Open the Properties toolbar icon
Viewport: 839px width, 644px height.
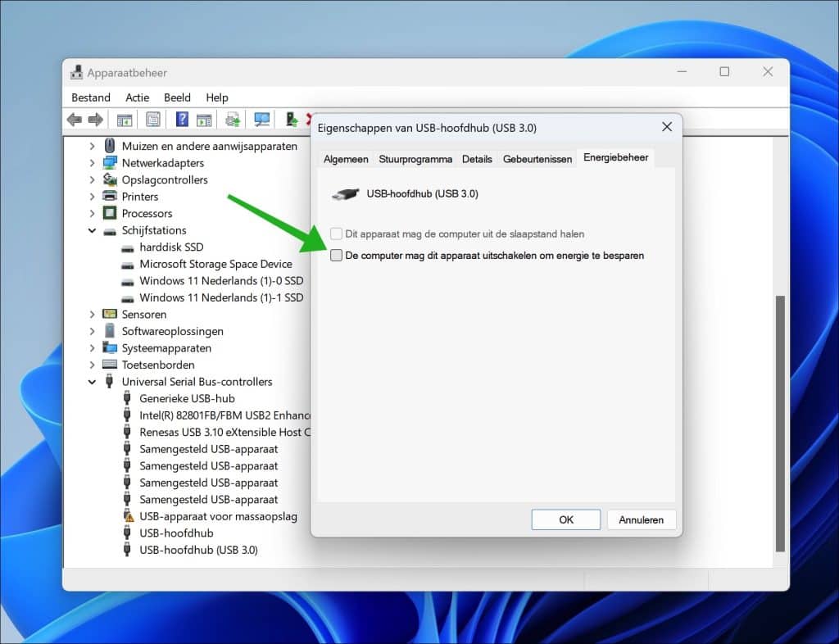point(153,120)
